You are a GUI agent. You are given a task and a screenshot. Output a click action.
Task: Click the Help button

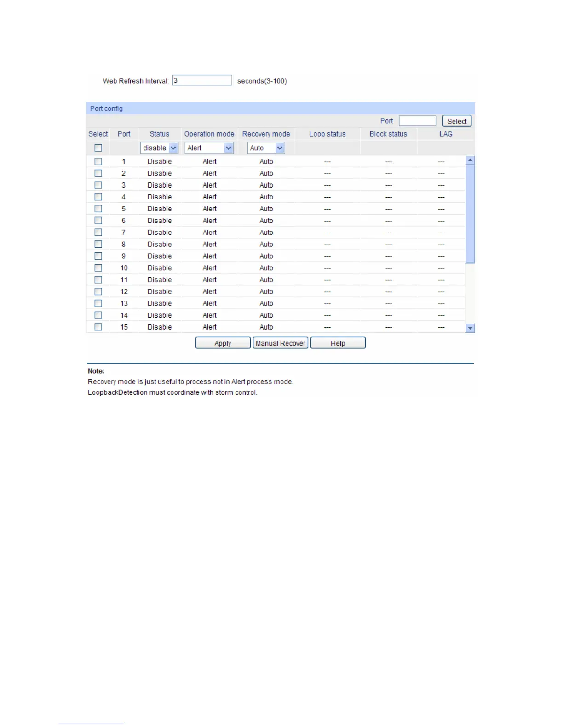pyautogui.click(x=338, y=343)
